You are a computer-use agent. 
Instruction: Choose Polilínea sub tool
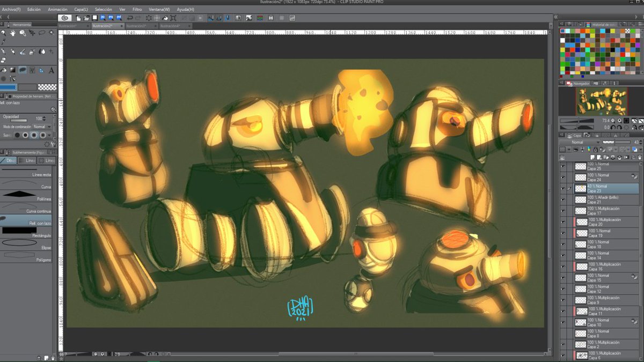26,196
